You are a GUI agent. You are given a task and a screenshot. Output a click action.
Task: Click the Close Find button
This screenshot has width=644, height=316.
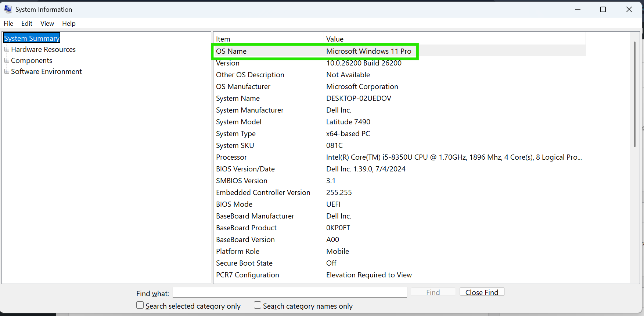482,292
